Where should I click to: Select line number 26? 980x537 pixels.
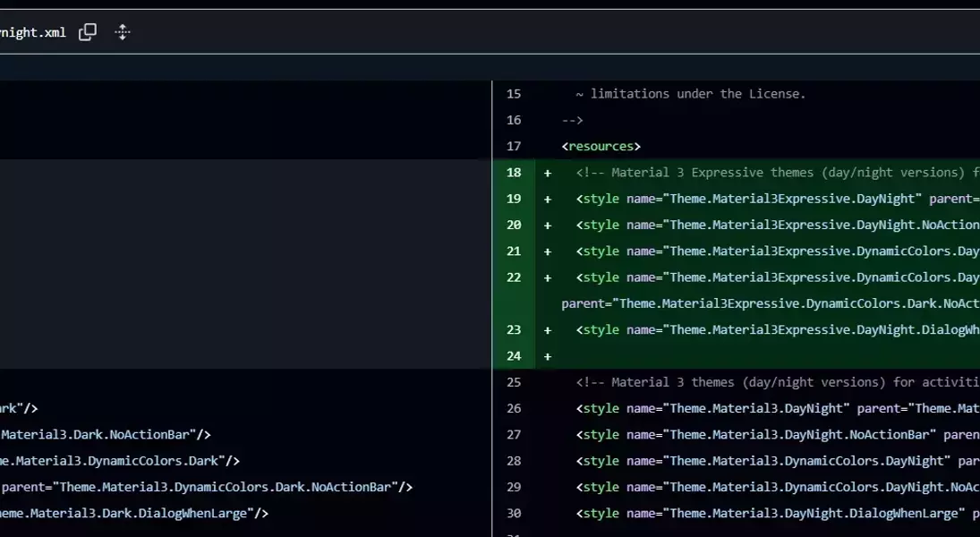point(514,409)
